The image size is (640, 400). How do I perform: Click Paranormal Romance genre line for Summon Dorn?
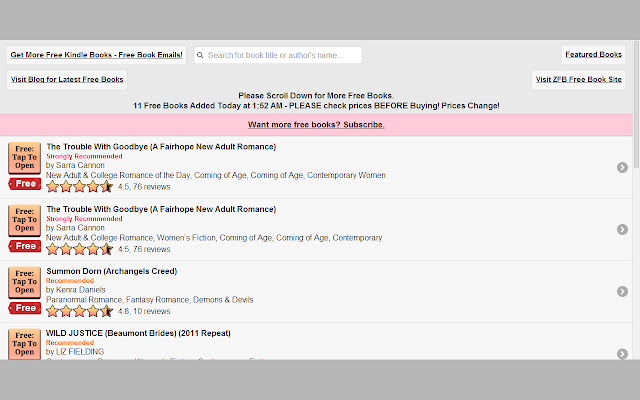149,300
